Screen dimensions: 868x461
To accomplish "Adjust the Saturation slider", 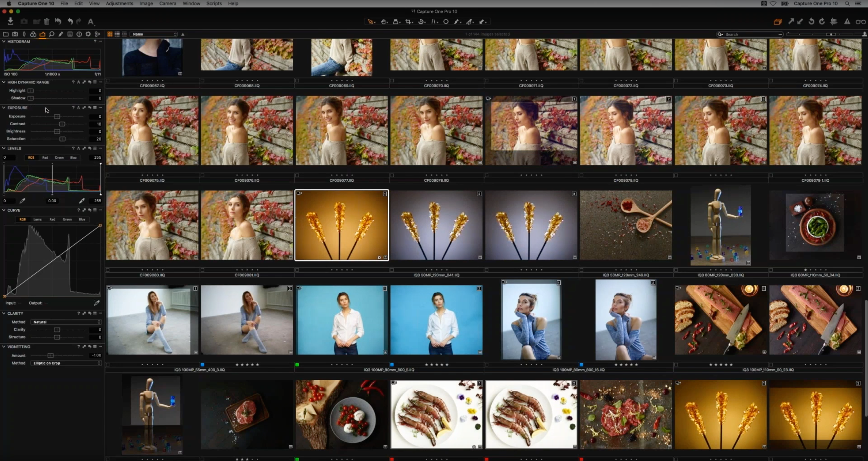I will point(62,139).
